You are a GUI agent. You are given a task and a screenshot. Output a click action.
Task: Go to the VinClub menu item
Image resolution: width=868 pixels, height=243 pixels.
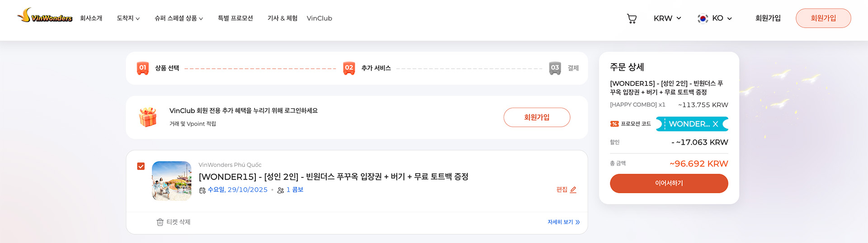pyautogui.click(x=319, y=19)
